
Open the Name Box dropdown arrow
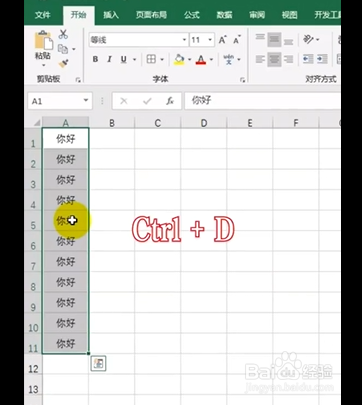pyautogui.click(x=86, y=100)
